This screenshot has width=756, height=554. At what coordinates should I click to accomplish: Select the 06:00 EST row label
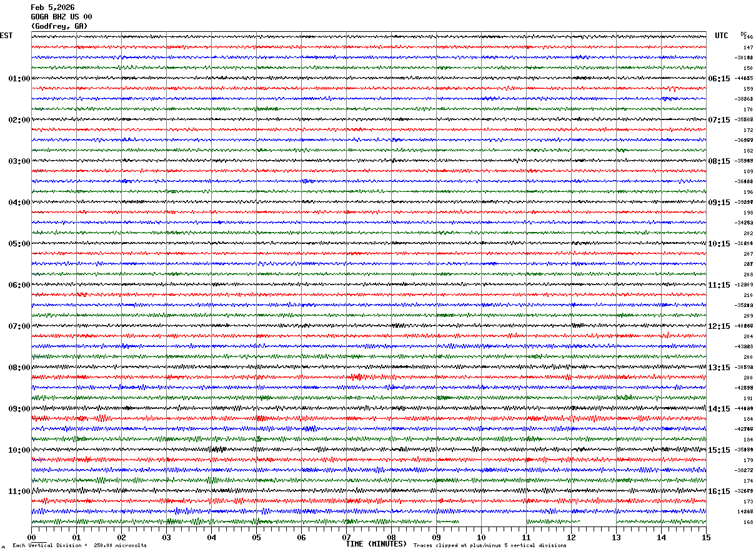pyautogui.click(x=19, y=285)
